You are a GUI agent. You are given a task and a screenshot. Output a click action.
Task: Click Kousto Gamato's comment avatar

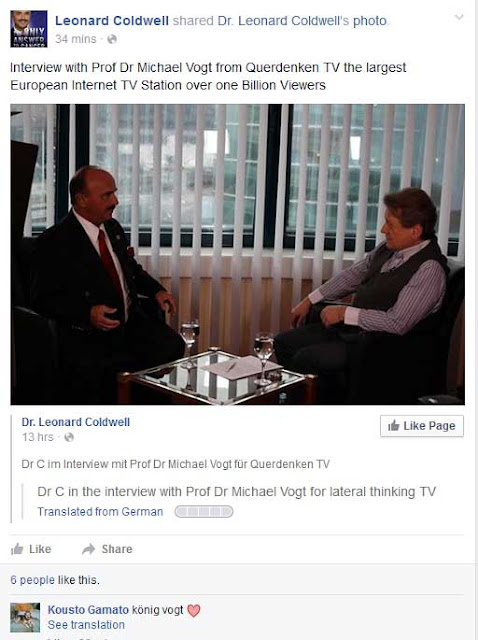[x=25, y=618]
